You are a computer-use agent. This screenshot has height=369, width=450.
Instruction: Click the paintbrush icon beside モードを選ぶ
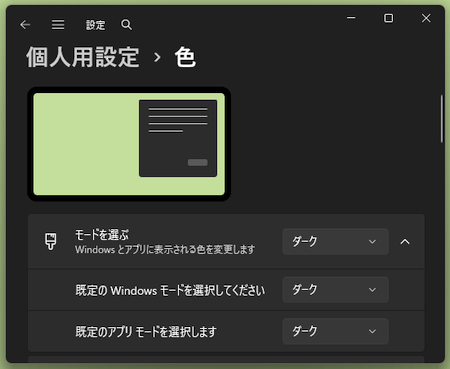(x=51, y=241)
